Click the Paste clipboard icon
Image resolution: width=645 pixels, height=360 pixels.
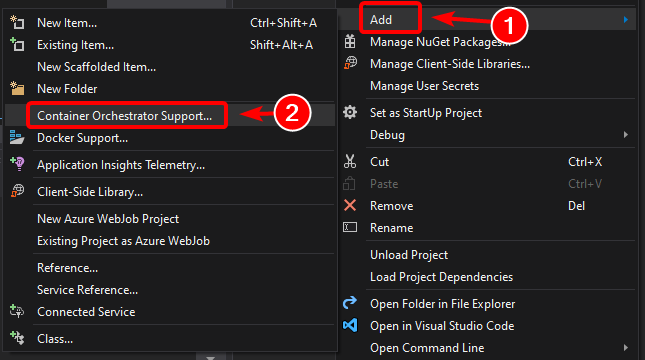[x=349, y=183]
